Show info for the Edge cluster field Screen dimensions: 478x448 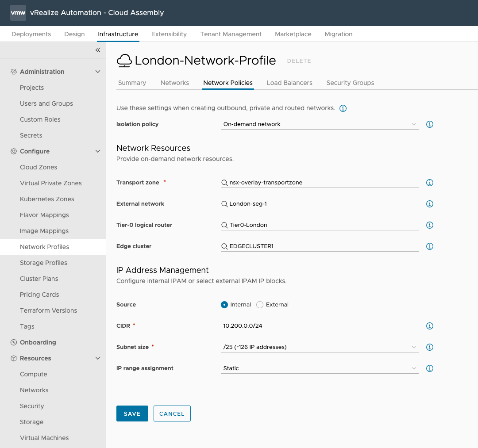429,246
